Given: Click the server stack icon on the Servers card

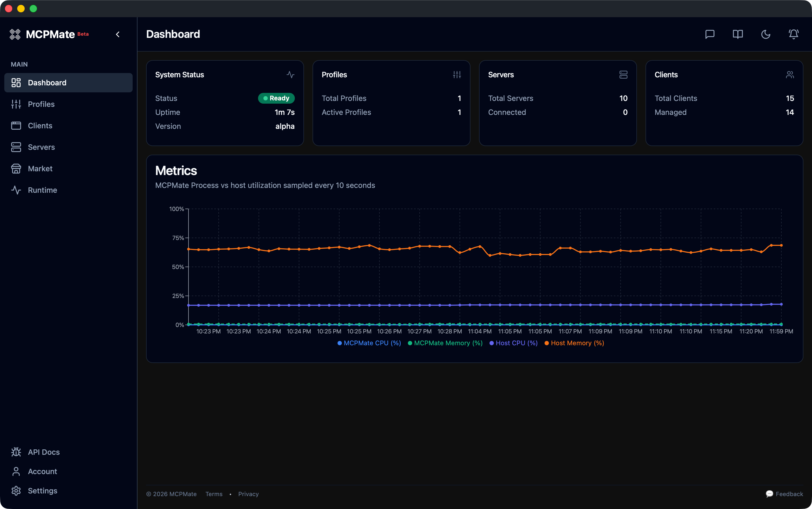Looking at the screenshot, I should pyautogui.click(x=623, y=74).
